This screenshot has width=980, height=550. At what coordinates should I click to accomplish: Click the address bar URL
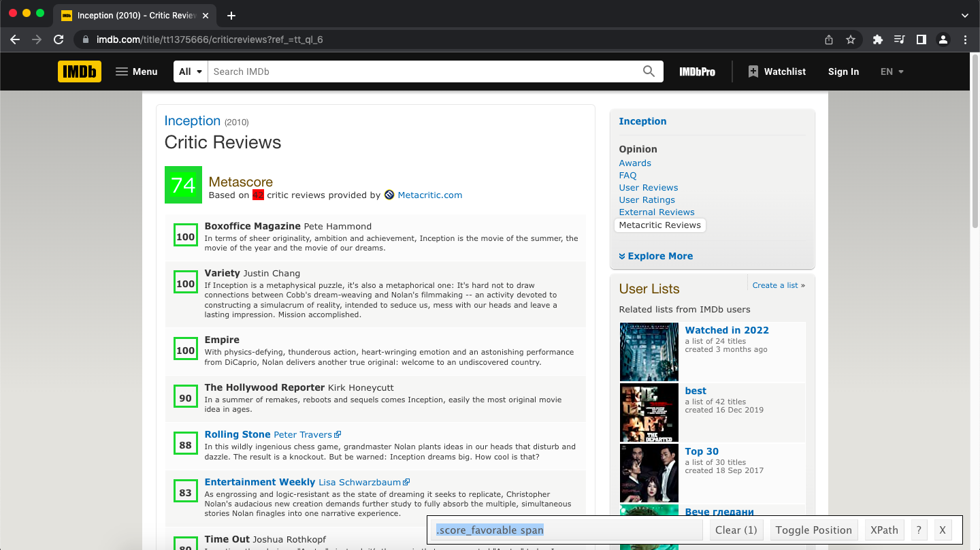tap(210, 39)
